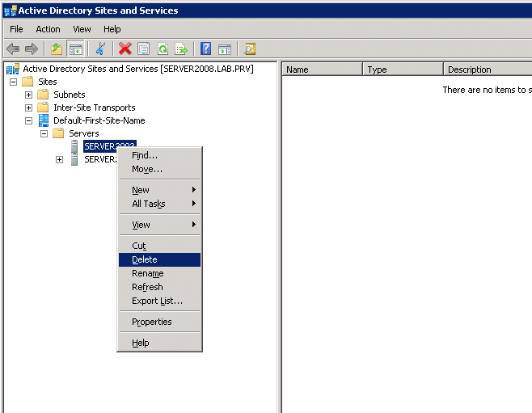532x413 pixels.
Task: Collapse the Sites tree node
Action: pyautogui.click(x=13, y=82)
